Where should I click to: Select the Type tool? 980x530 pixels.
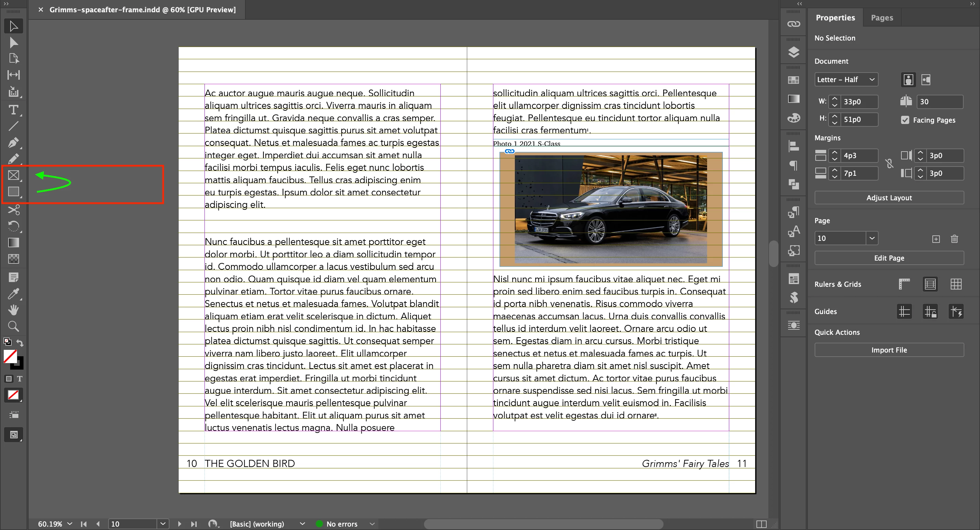(13, 110)
